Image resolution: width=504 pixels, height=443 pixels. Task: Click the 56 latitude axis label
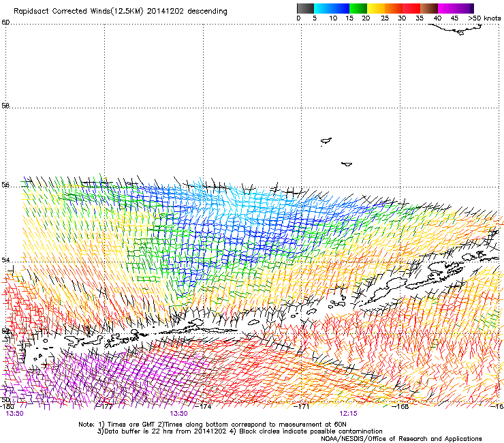[5, 185]
